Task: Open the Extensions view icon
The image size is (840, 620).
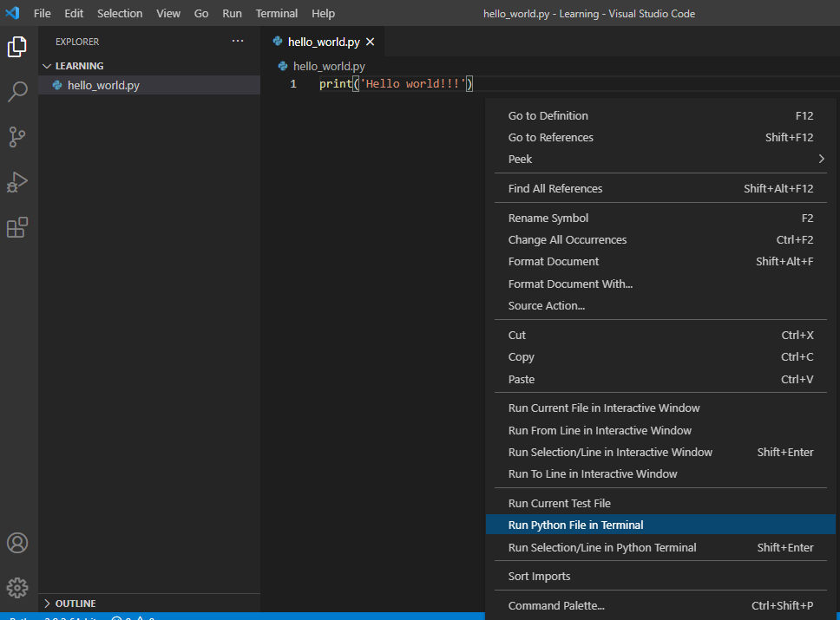Action: (17, 227)
